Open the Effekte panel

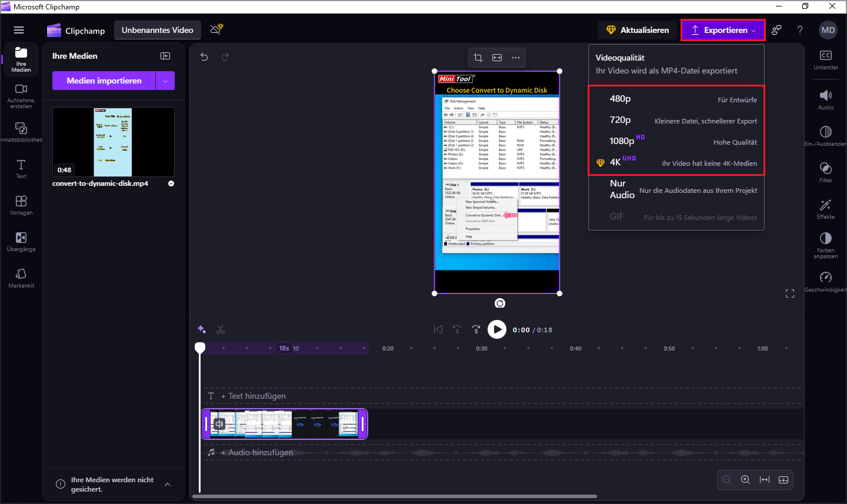(826, 209)
